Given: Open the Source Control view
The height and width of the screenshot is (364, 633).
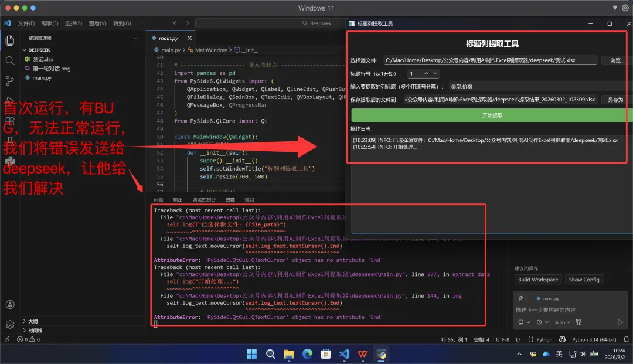Looking at the screenshot, I should click(10, 80).
